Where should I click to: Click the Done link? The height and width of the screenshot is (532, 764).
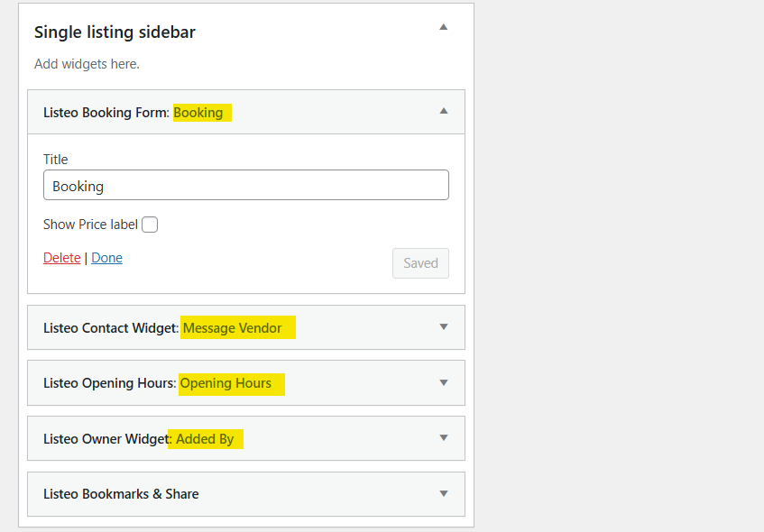point(106,258)
